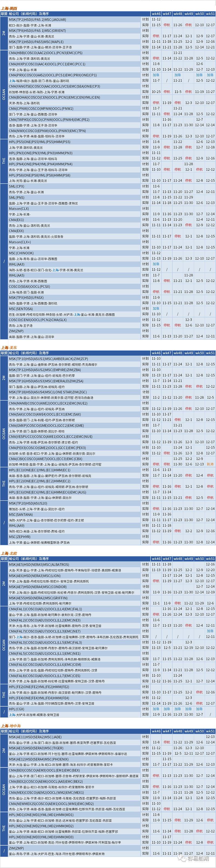This screenshot has height=868, width=216.
Task: Click the WHL(AA9) service name
Action: (x=16, y=526)
